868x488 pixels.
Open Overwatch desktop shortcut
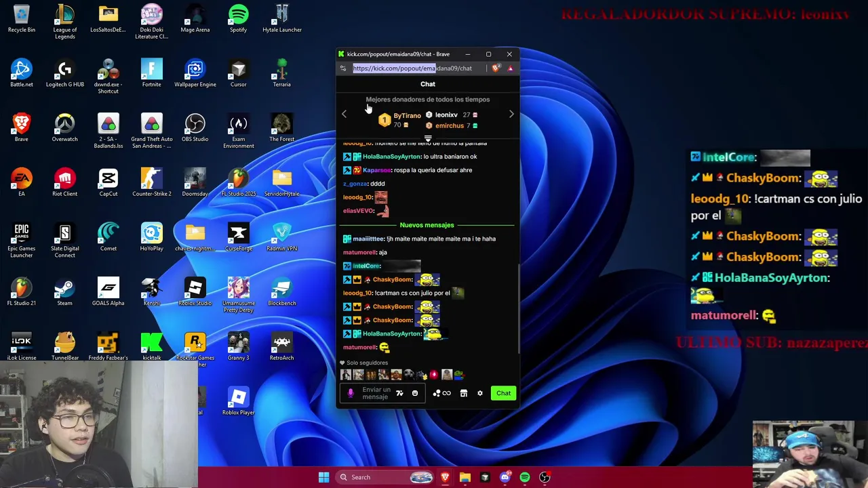tap(65, 128)
